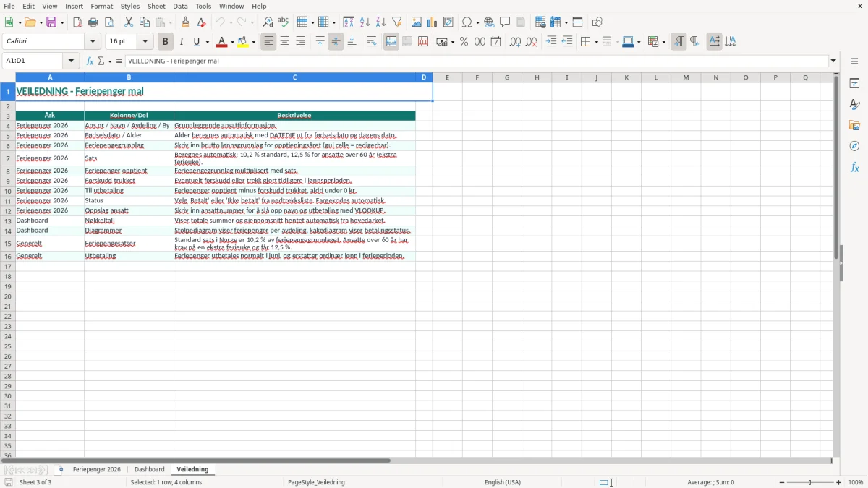868x488 pixels.
Task: Insert a hyperlink
Action: click(489, 22)
